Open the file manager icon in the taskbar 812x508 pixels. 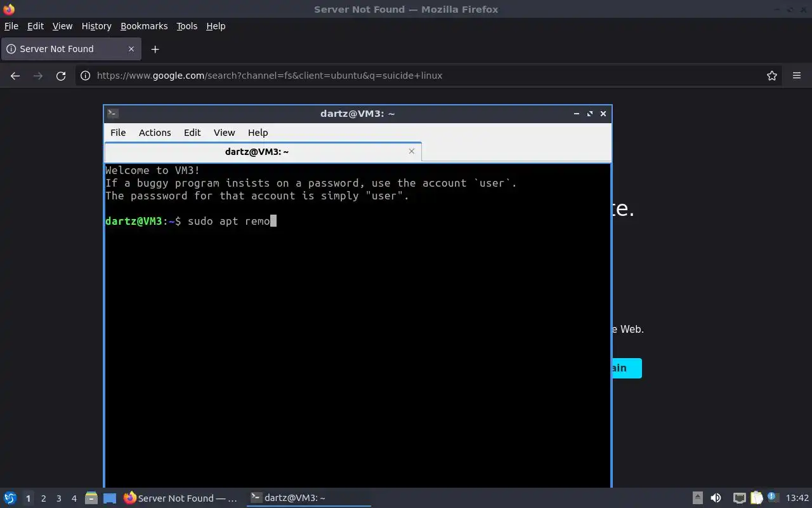pos(91,498)
